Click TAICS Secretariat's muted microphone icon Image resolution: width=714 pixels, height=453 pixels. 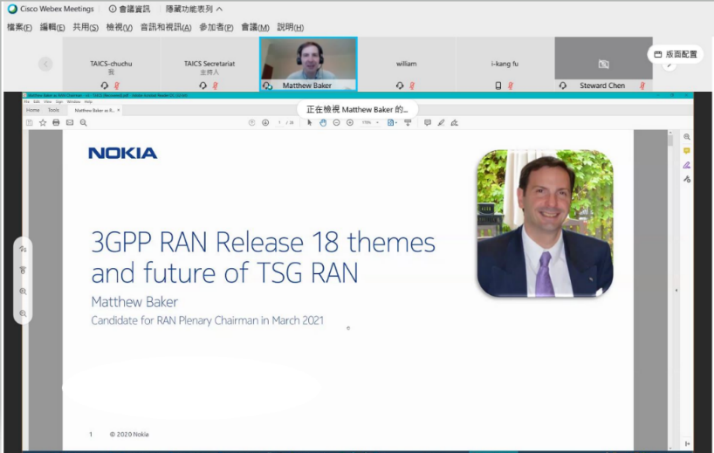click(x=215, y=86)
